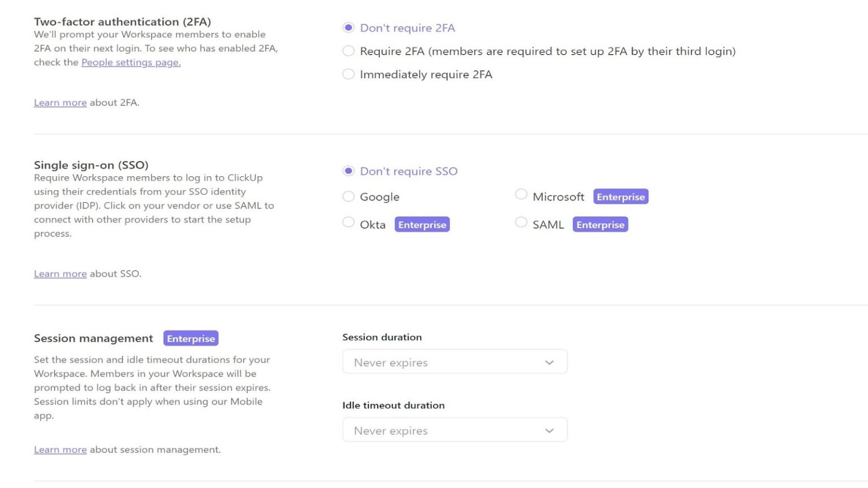
Task: Select the SAML SSO radio button
Action: point(521,222)
